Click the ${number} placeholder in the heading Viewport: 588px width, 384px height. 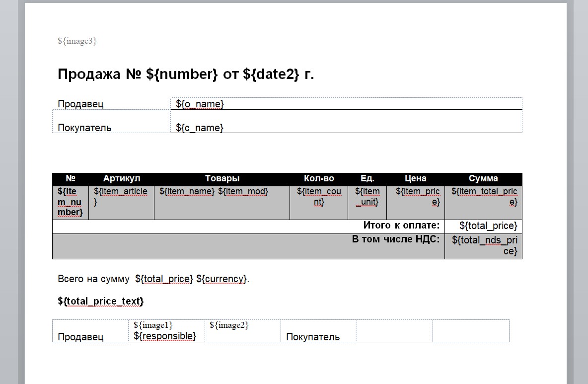[182, 75]
